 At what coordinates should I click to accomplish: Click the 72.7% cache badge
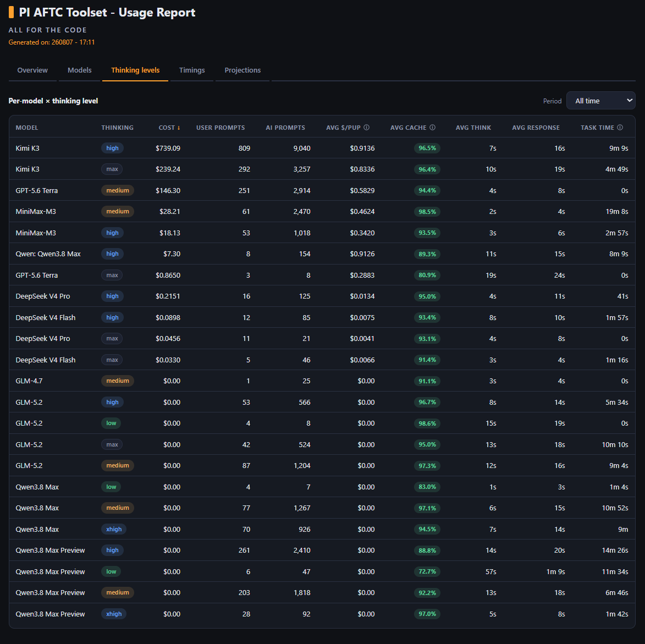click(427, 571)
